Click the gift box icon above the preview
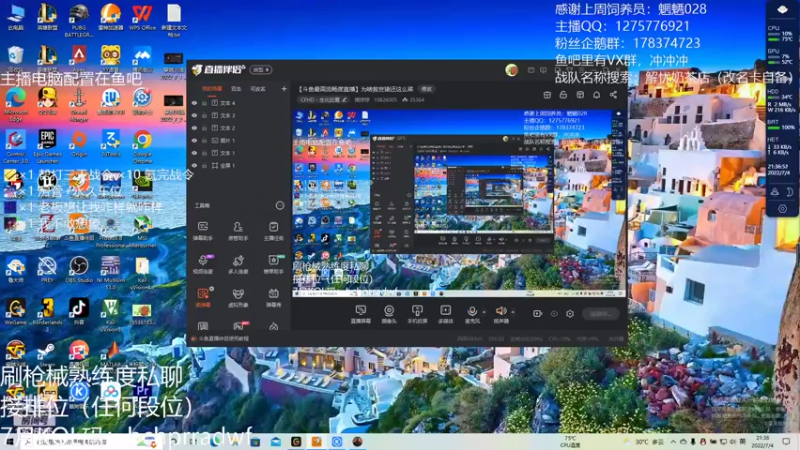The width and height of the screenshot is (800, 450). [x=547, y=95]
